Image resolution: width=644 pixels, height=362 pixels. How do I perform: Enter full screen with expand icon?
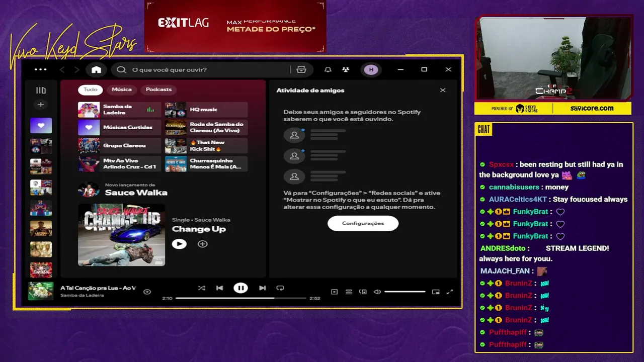450,292
